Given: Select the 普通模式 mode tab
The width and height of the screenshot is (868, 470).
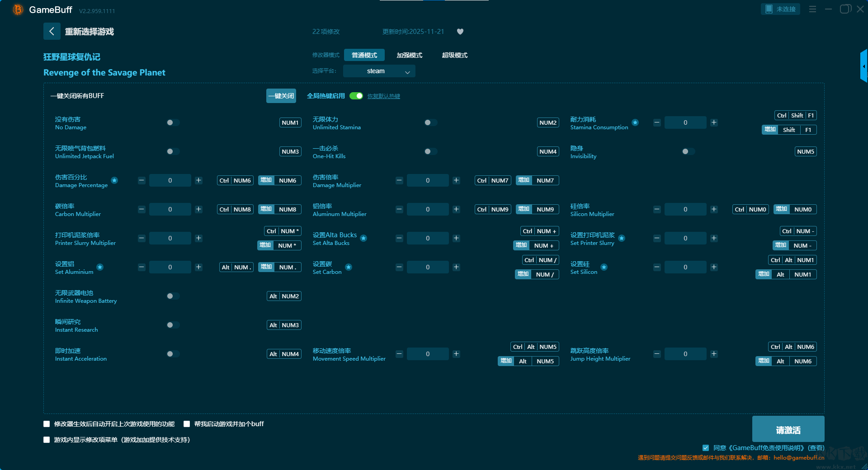Looking at the screenshot, I should coord(364,55).
